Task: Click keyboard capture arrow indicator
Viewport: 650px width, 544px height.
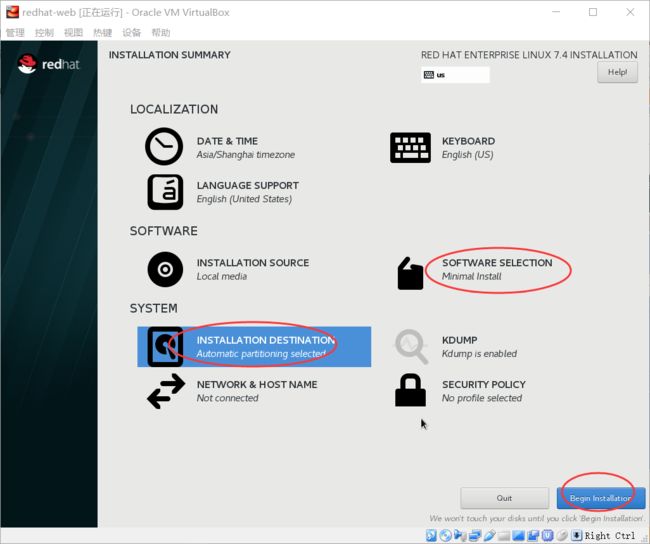Action: (x=577, y=535)
